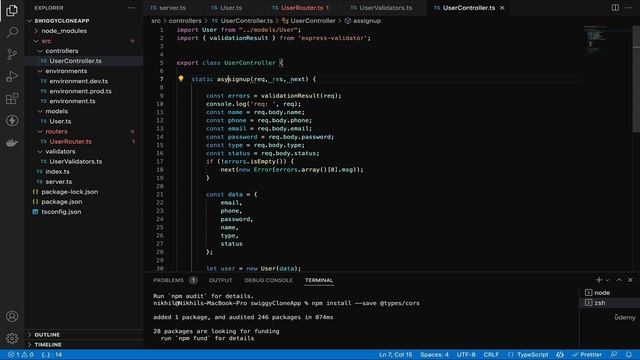Open the Output panel tab
This screenshot has width=640, height=360.
pos(220,280)
